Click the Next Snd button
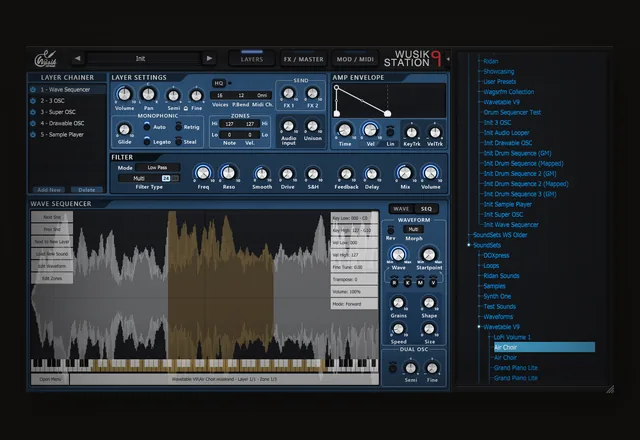This screenshot has height=440, width=640. coord(52,217)
